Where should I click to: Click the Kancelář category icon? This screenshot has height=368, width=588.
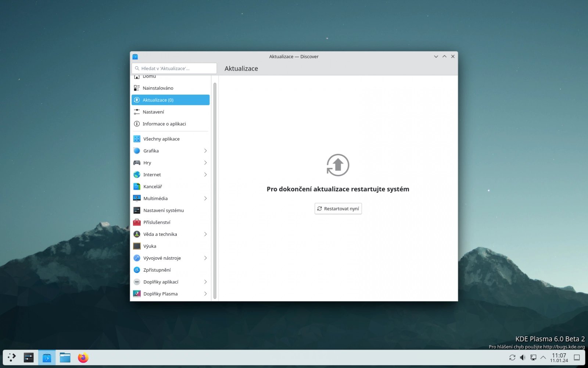137,187
